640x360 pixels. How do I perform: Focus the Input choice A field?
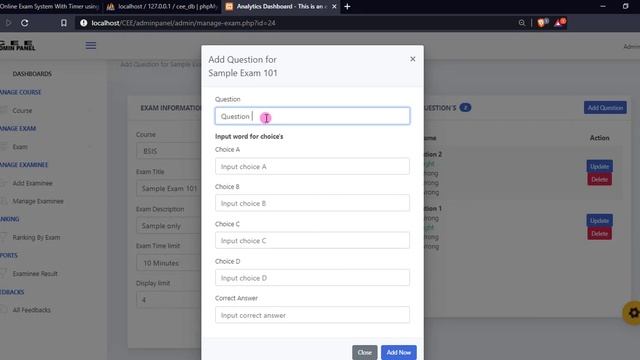[x=312, y=167]
